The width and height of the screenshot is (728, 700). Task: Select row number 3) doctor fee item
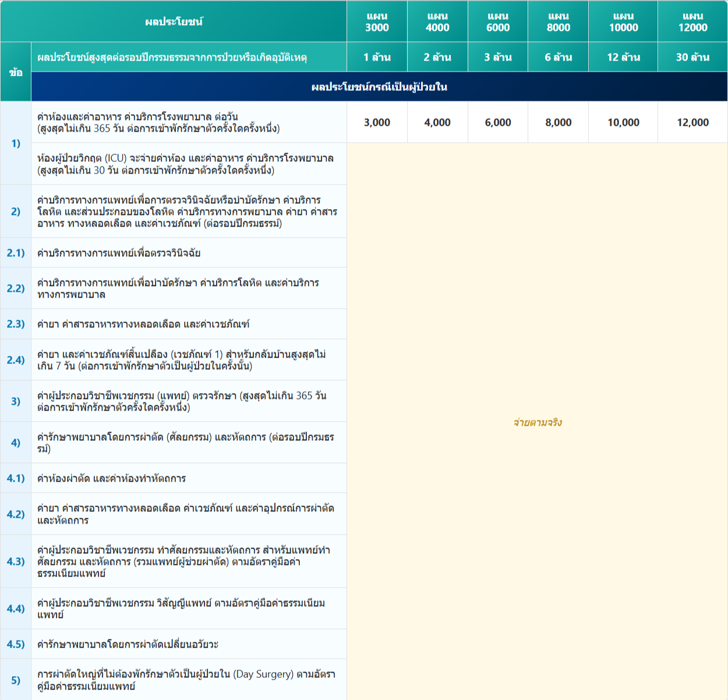16,401
